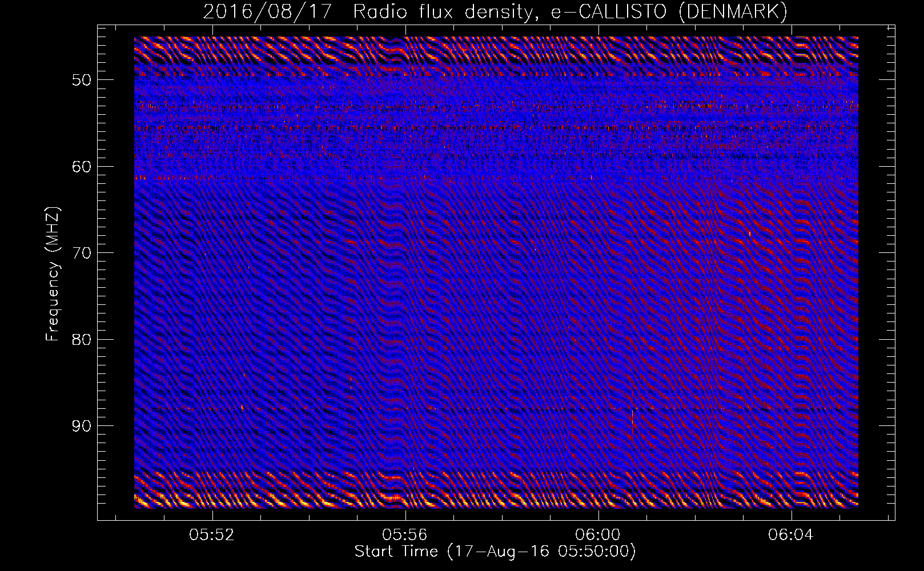The height and width of the screenshot is (571, 924).
Task: Click the 05:56 time tick label
Action: 405,535
